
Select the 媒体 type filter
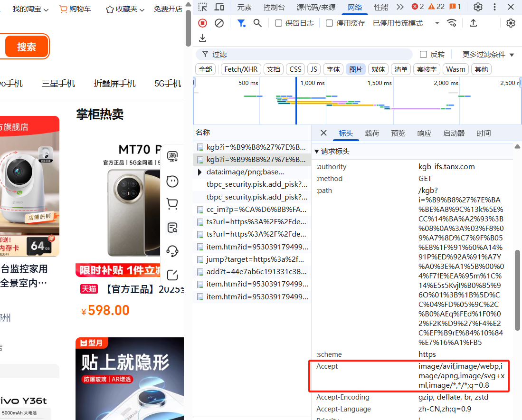(378, 69)
